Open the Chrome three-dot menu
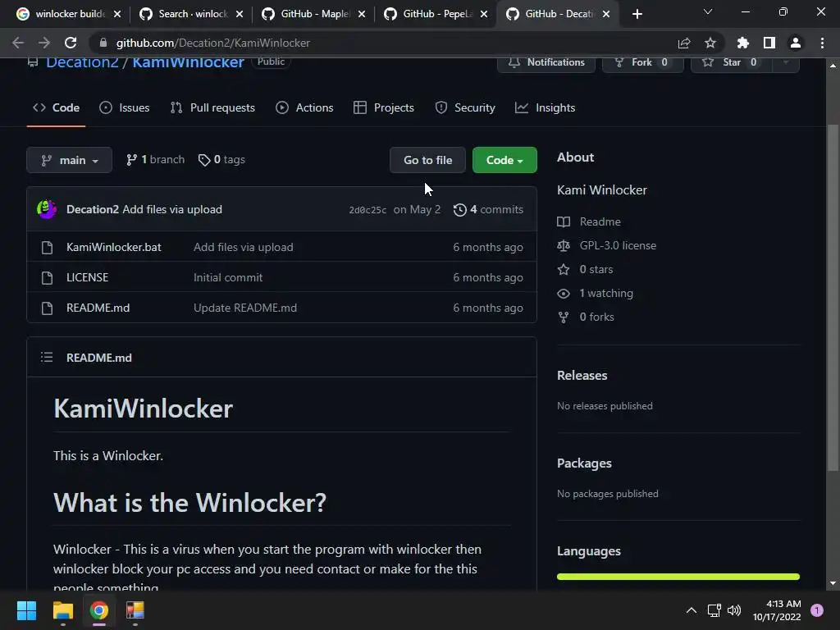 click(822, 43)
